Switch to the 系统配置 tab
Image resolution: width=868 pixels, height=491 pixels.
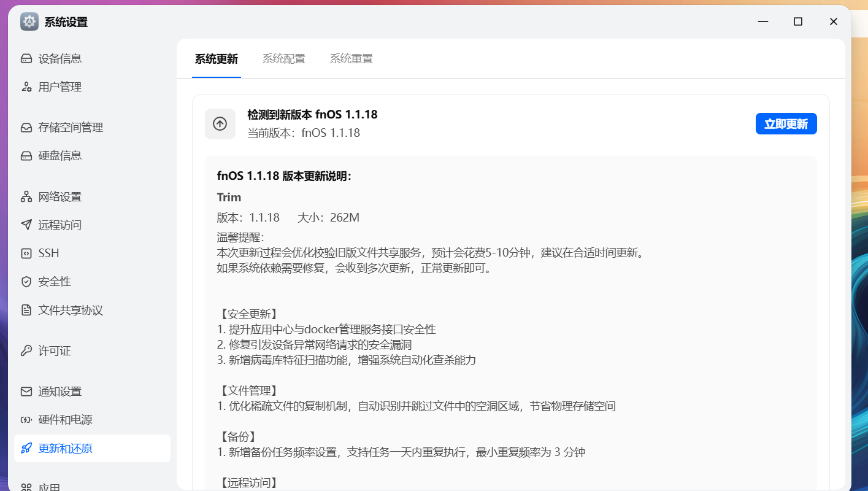point(283,58)
